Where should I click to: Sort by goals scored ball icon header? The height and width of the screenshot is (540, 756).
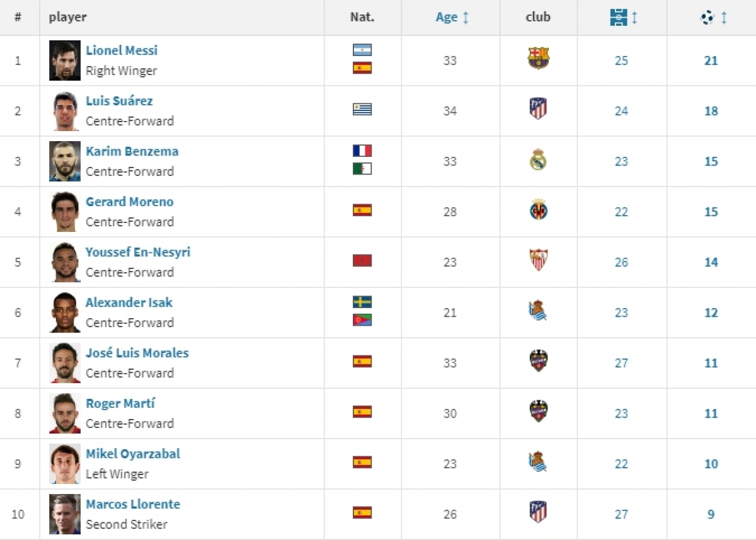click(x=714, y=18)
